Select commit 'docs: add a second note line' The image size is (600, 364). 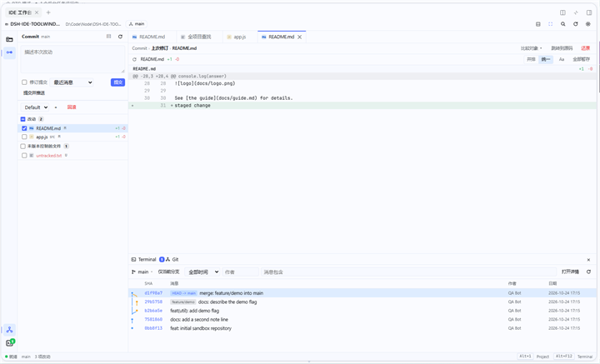click(362, 320)
